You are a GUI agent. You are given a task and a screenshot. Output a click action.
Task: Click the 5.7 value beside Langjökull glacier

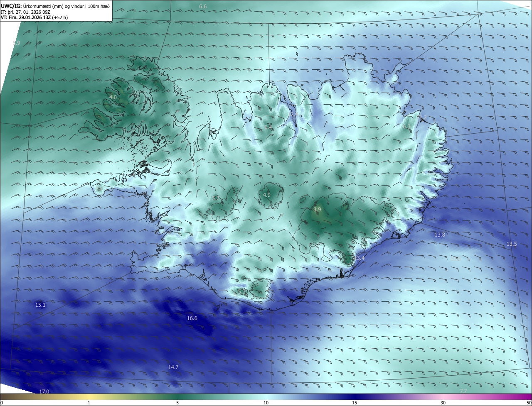(x=215, y=198)
